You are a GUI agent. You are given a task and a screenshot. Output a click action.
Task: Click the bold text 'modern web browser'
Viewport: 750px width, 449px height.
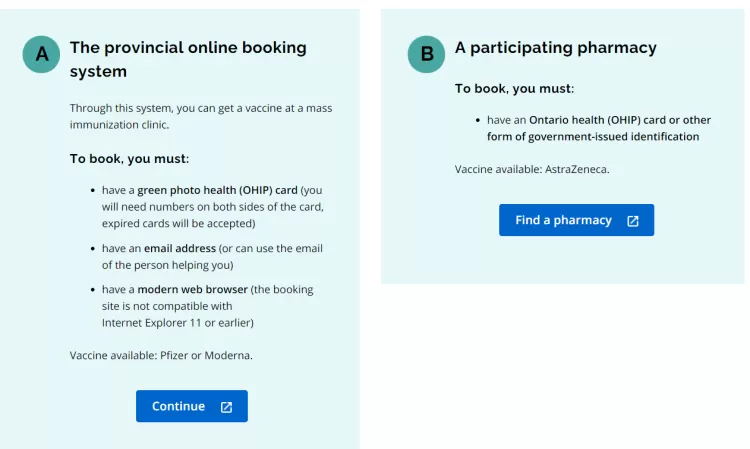coord(192,290)
